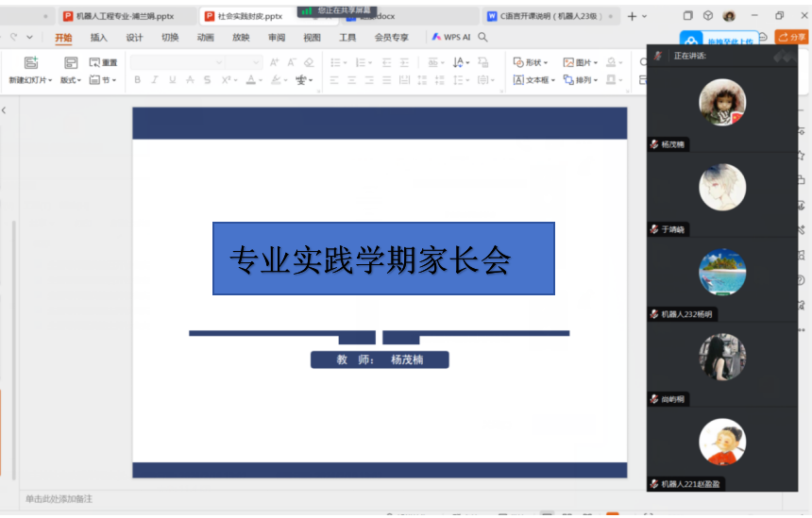
Task: Expand the Arrange (排列) dropdown
Action: (x=582, y=80)
